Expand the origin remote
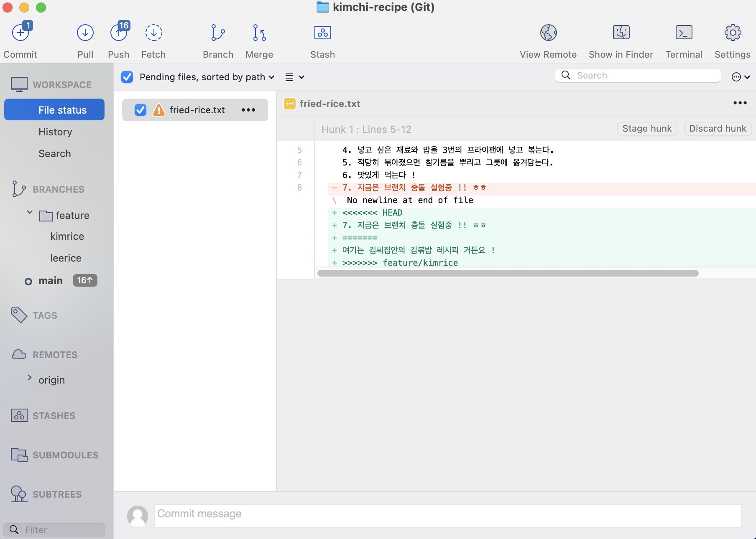This screenshot has width=756, height=539. (x=30, y=378)
